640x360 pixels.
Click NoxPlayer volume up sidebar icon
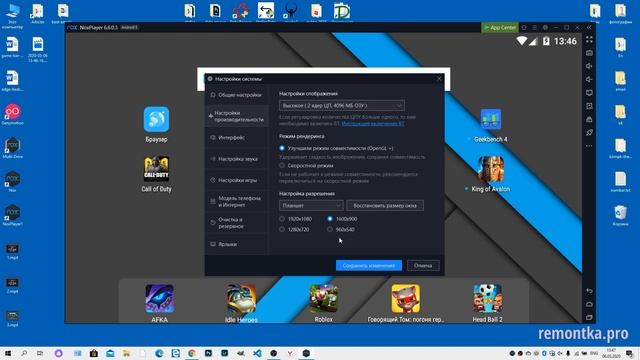[589, 66]
